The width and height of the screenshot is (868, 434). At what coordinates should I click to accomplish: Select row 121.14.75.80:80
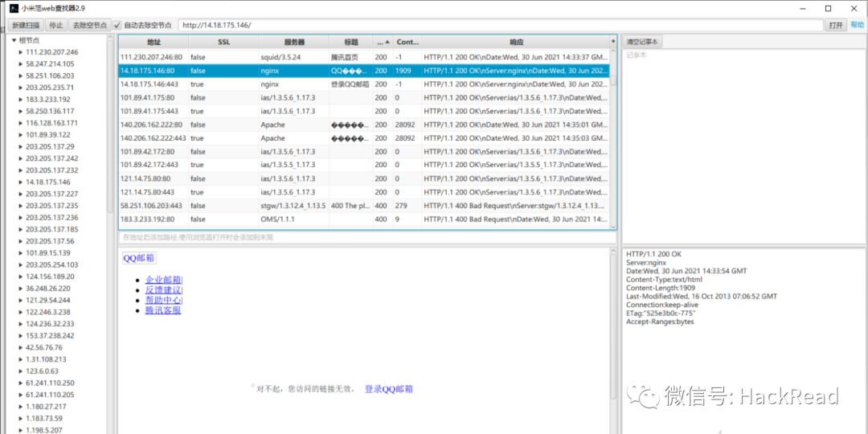(x=364, y=178)
